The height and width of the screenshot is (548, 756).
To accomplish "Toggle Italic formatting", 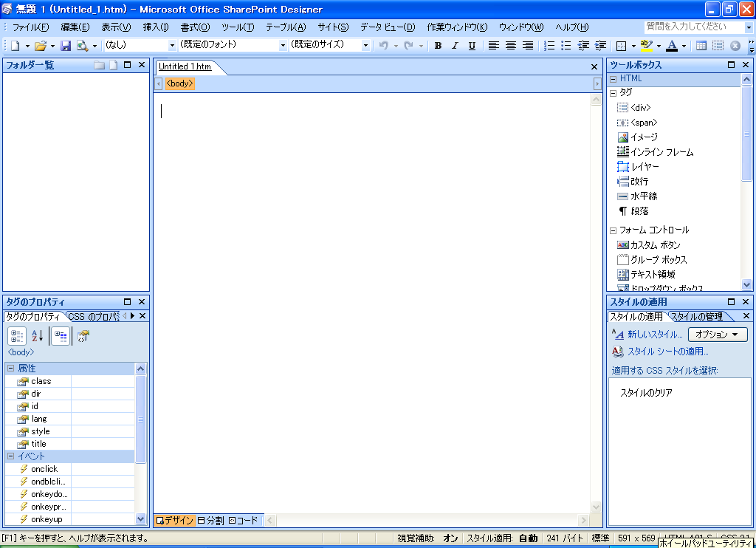I will click(x=455, y=45).
